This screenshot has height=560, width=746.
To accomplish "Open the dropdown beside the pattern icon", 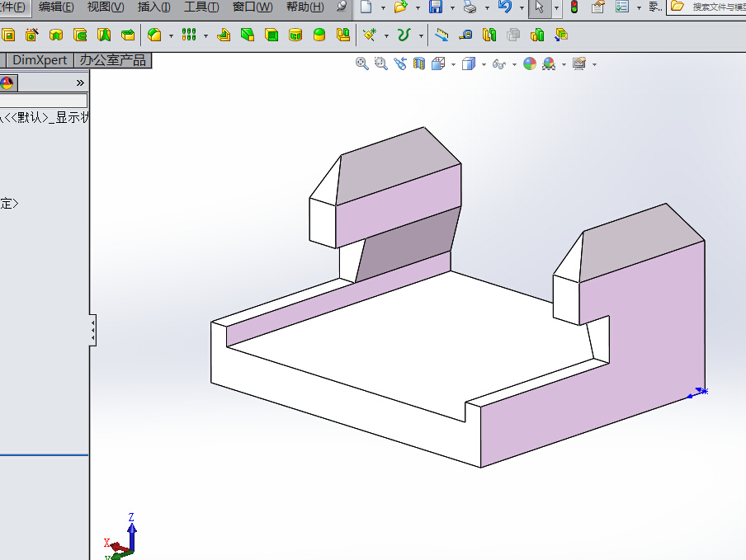I will [x=205, y=35].
